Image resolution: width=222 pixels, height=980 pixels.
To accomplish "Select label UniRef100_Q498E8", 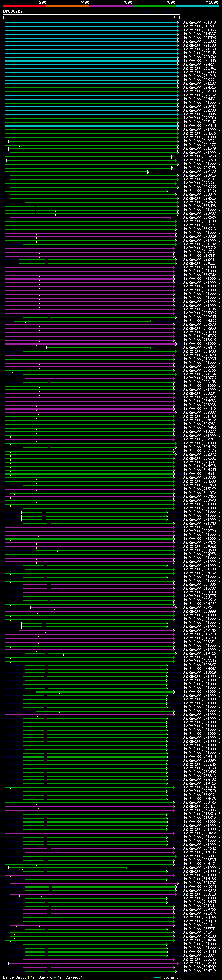I will [199, 756].
